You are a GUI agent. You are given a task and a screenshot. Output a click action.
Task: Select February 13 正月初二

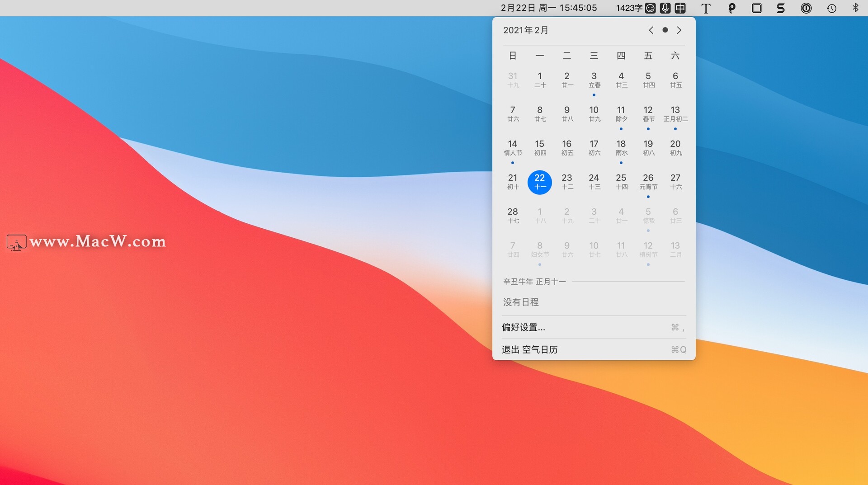point(675,115)
